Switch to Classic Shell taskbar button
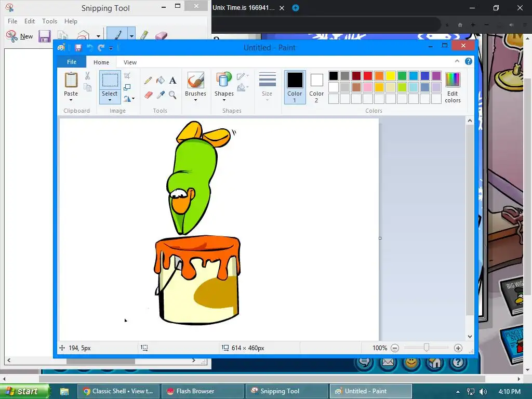 coord(118,391)
